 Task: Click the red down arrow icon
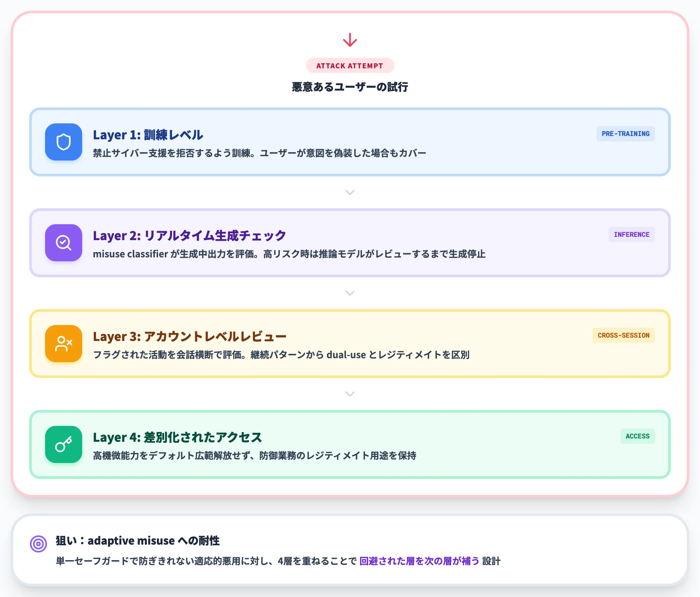point(350,40)
